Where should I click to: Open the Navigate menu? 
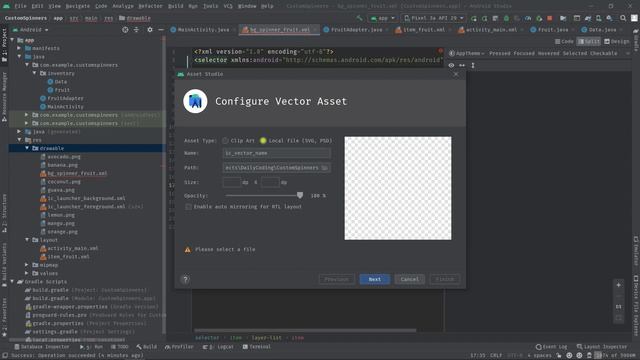click(x=78, y=6)
